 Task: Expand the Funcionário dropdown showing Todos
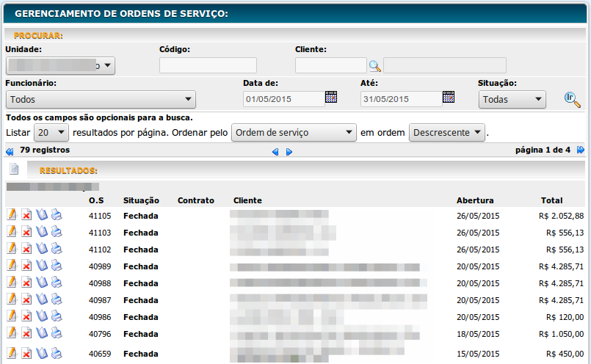pos(101,99)
